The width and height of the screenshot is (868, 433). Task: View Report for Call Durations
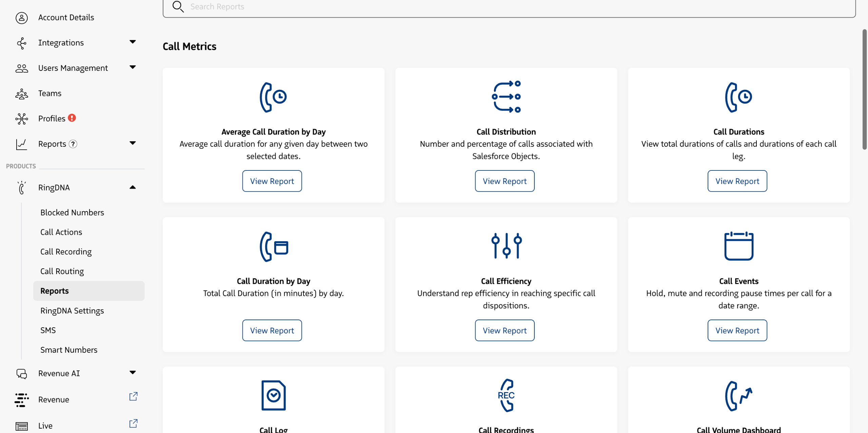[x=737, y=181]
